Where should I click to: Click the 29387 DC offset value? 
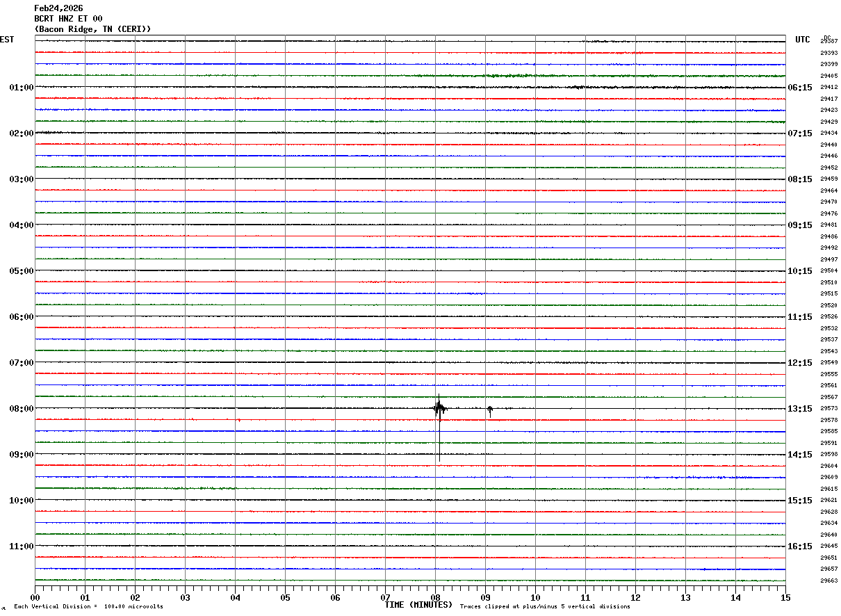point(828,42)
